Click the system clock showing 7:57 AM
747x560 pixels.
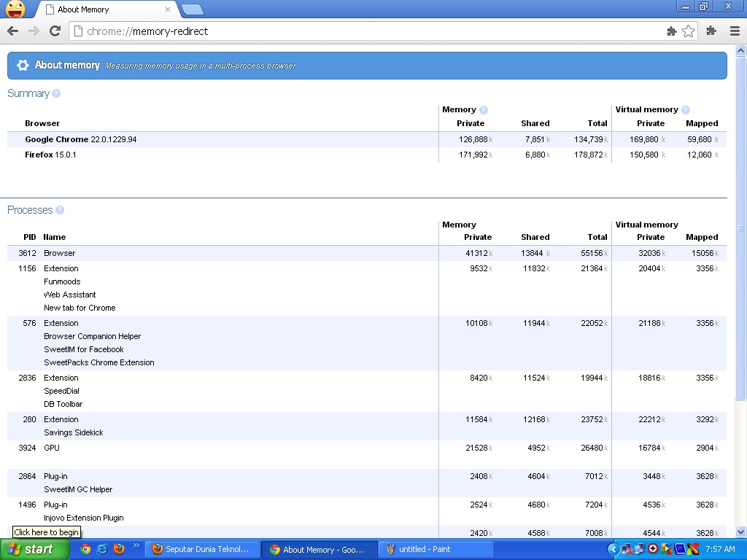(x=720, y=550)
